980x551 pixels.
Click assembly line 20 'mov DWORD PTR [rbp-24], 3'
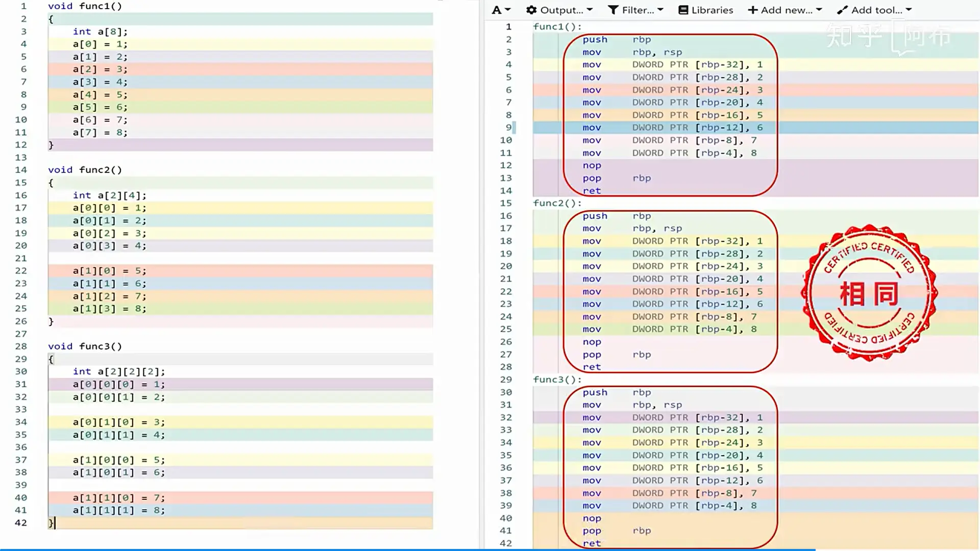tap(673, 266)
